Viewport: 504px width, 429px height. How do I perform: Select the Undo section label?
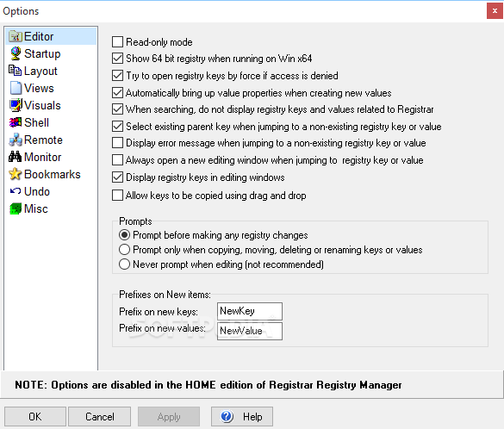point(37,191)
